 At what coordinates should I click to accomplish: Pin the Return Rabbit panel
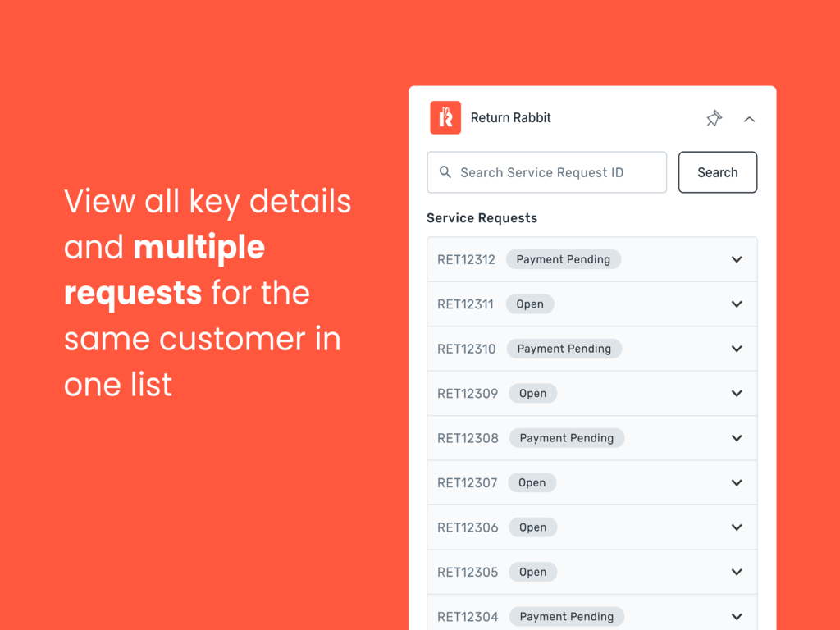tap(714, 119)
